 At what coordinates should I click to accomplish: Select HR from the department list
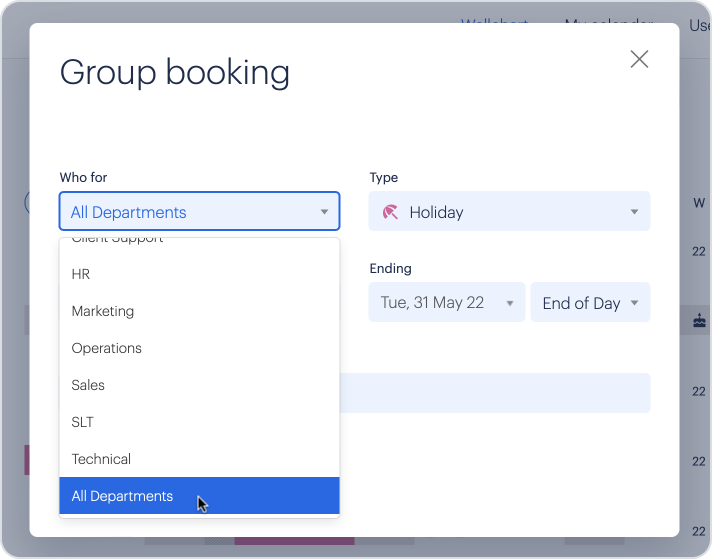coord(81,274)
